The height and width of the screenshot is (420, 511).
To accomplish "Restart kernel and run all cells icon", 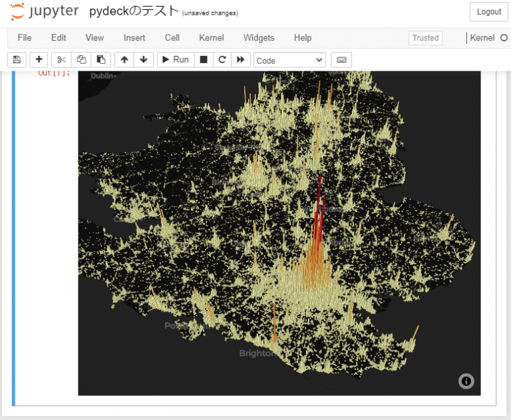I will 241,60.
